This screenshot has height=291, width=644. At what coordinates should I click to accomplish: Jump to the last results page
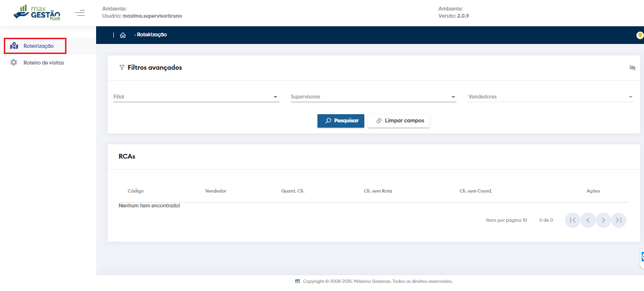click(619, 220)
